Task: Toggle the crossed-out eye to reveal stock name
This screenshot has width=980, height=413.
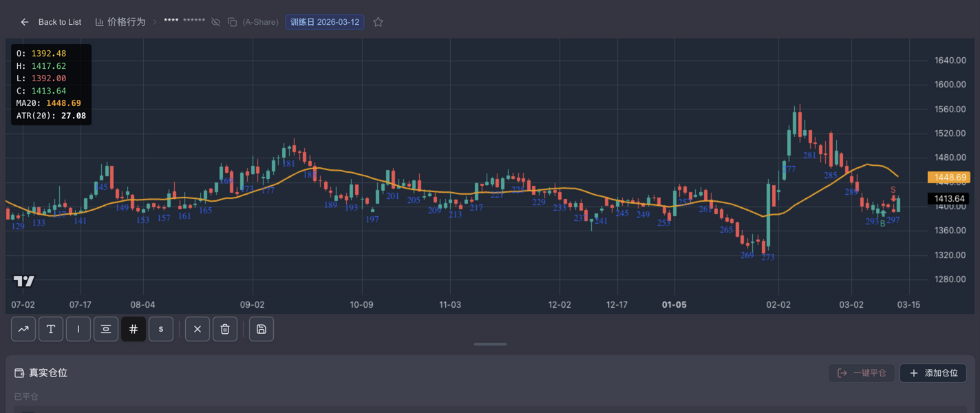Action: point(215,22)
